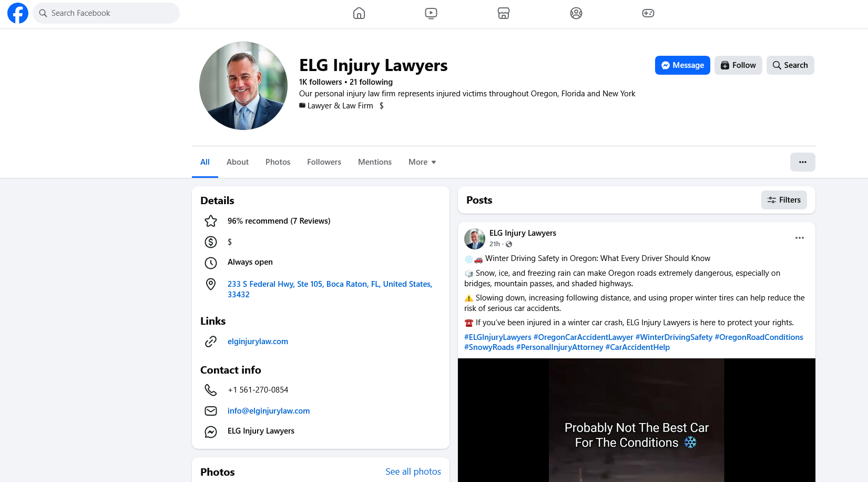Open the Groups icon in top navigation
This screenshot has height=482, width=868.
point(576,13)
